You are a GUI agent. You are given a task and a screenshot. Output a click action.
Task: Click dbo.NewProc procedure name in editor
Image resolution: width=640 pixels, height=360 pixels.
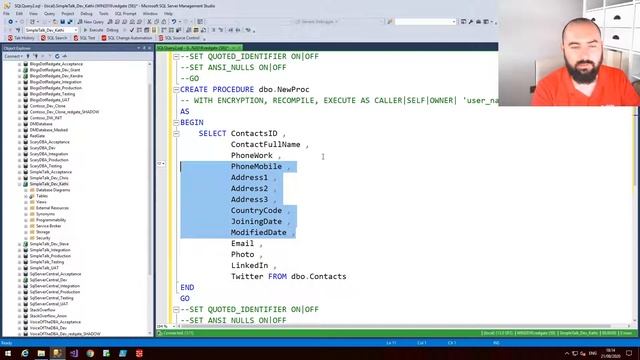284,90
